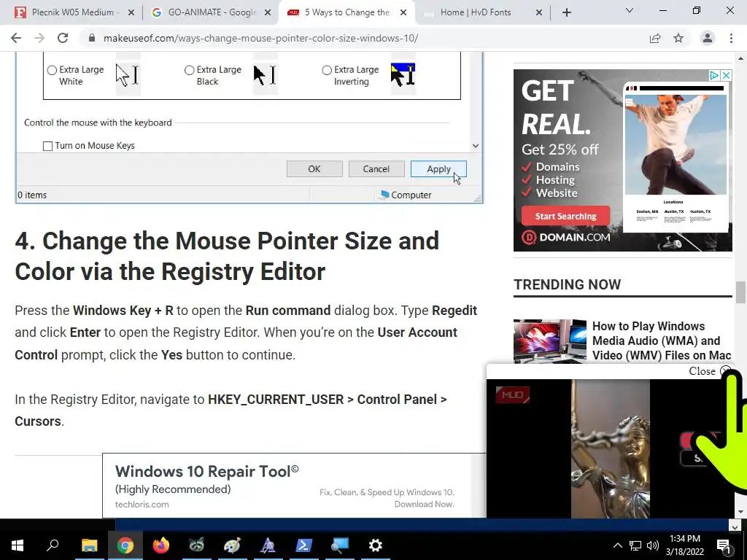Open the purple A taskbar app
This screenshot has width=747, height=560.
268,545
